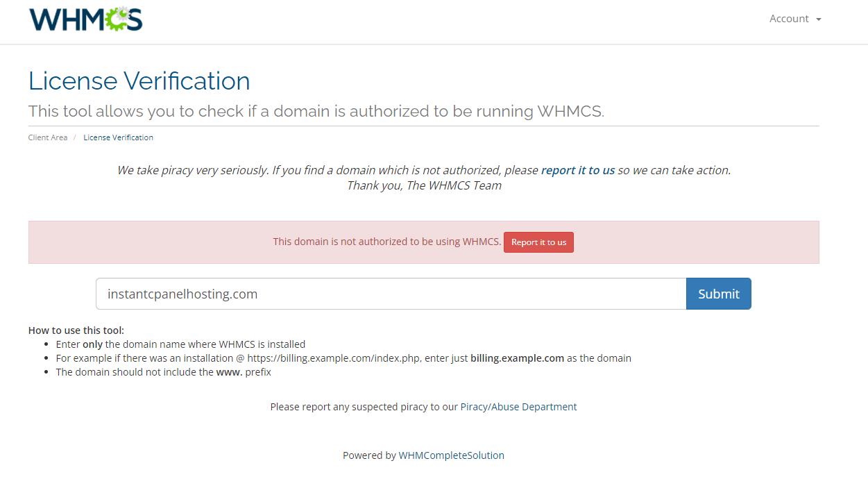Click the License Verification page heading
Image resolution: width=868 pixels, height=495 pixels.
tap(139, 81)
